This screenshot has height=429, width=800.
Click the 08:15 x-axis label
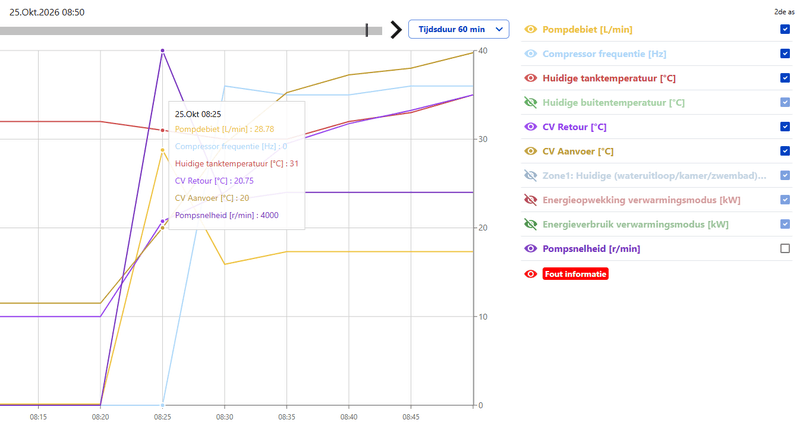tap(38, 417)
